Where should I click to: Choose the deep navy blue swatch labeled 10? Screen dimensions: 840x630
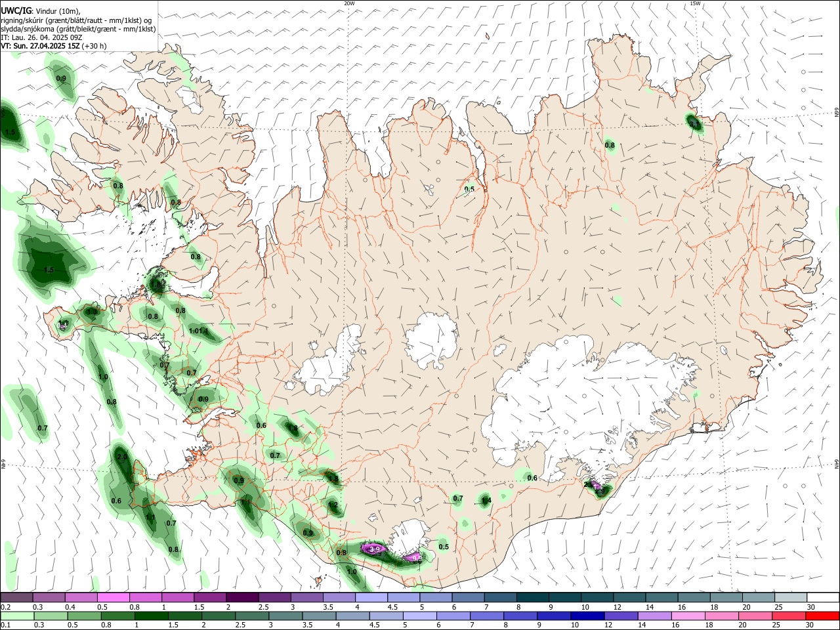[587, 616]
